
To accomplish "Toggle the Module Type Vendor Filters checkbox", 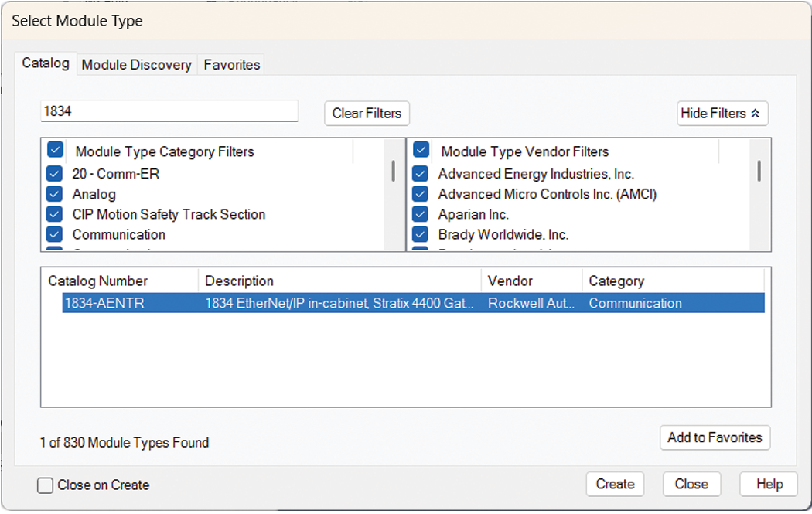I will [421, 150].
